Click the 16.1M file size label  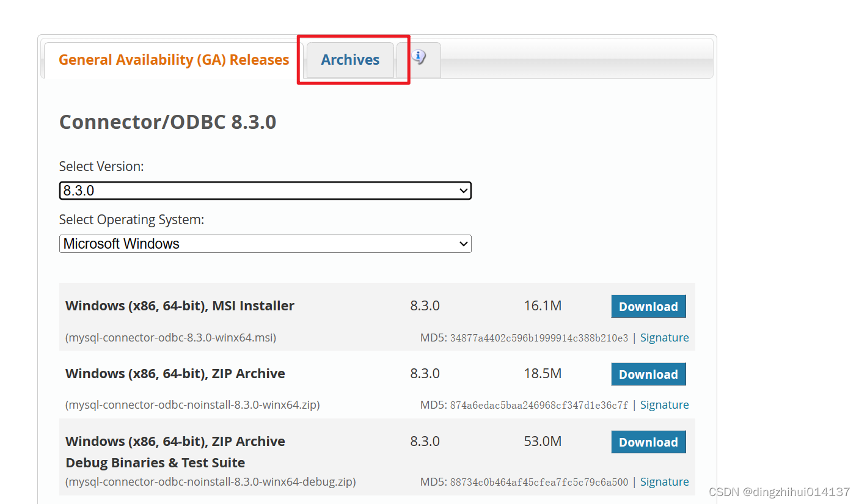tap(543, 305)
